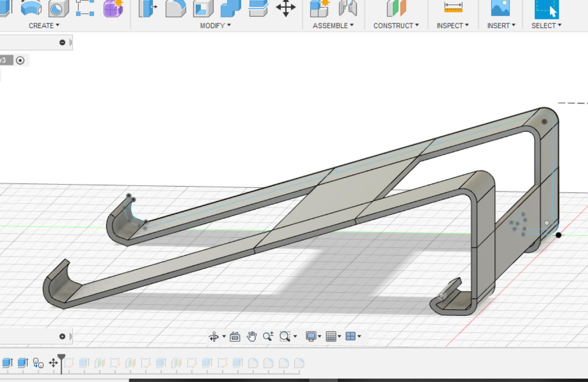Select the Move feature in the timeline
Viewport: 588px width, 382px height.
coord(53,363)
